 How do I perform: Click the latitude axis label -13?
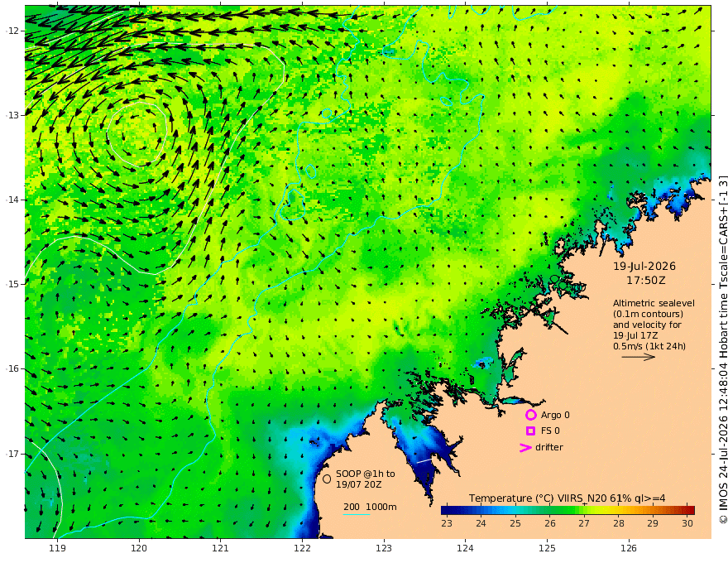pos(12,115)
